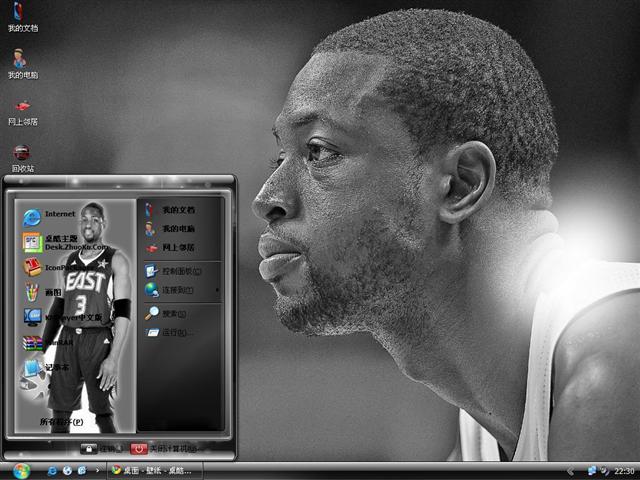Launch KMPlayer中文版 from Start menu
The image size is (640, 480).
click(x=62, y=317)
